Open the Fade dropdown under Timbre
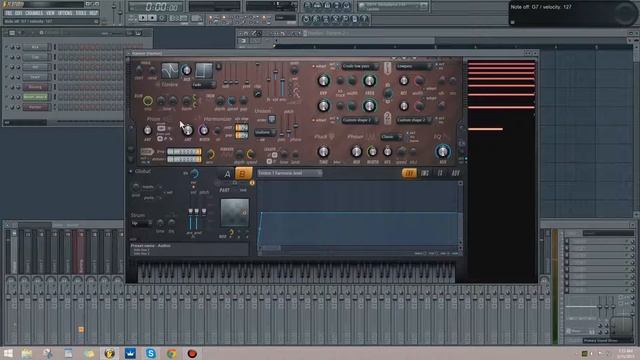 tap(203, 85)
